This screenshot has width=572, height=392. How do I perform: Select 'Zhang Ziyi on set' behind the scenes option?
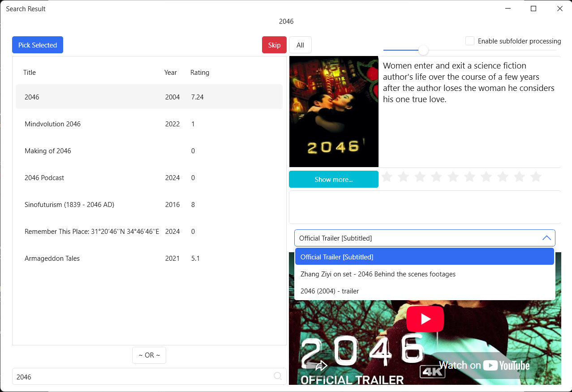click(x=425, y=274)
